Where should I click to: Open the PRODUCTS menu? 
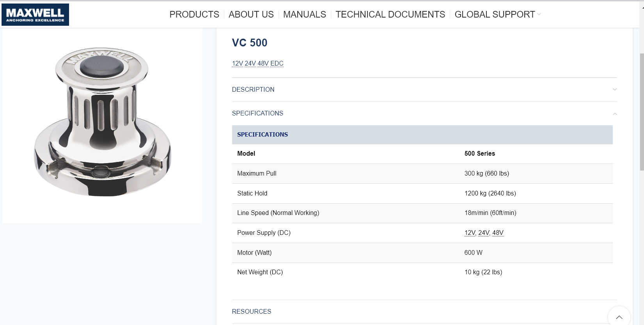click(x=194, y=14)
